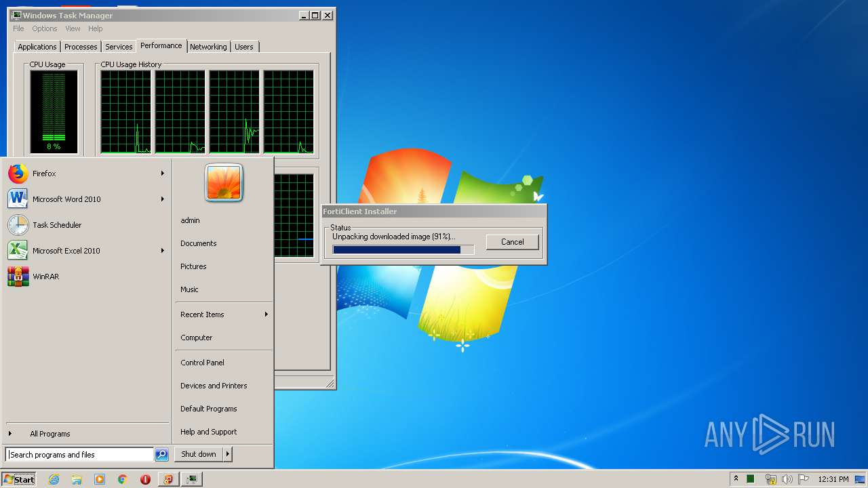The width and height of the screenshot is (868, 488).
Task: Launch Windows Media Player from taskbar
Action: (x=100, y=479)
